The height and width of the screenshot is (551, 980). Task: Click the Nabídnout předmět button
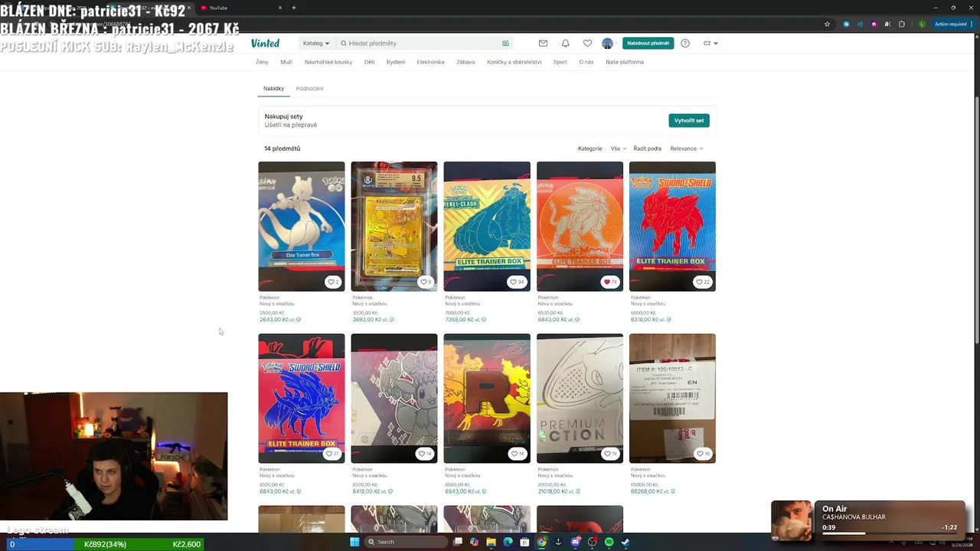click(x=648, y=44)
